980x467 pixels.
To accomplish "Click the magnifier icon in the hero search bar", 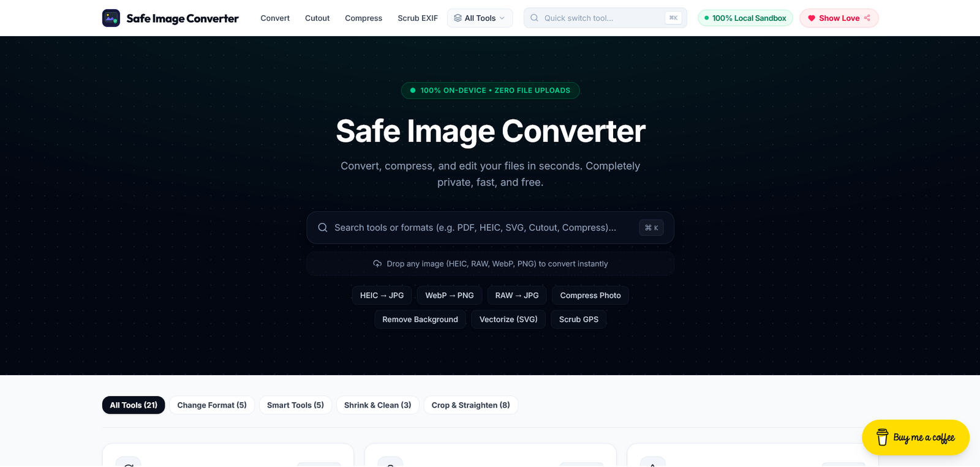I will point(323,228).
